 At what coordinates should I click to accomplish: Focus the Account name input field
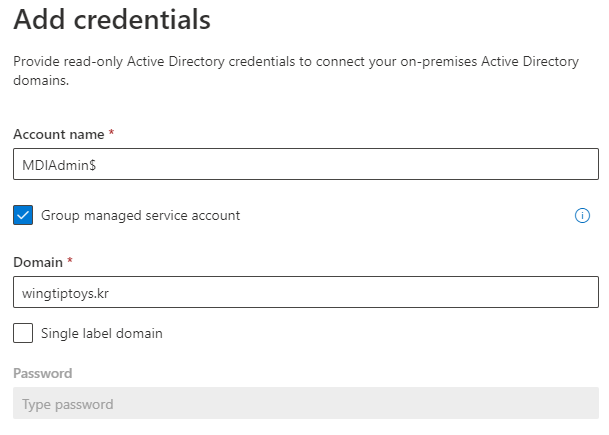coord(305,164)
